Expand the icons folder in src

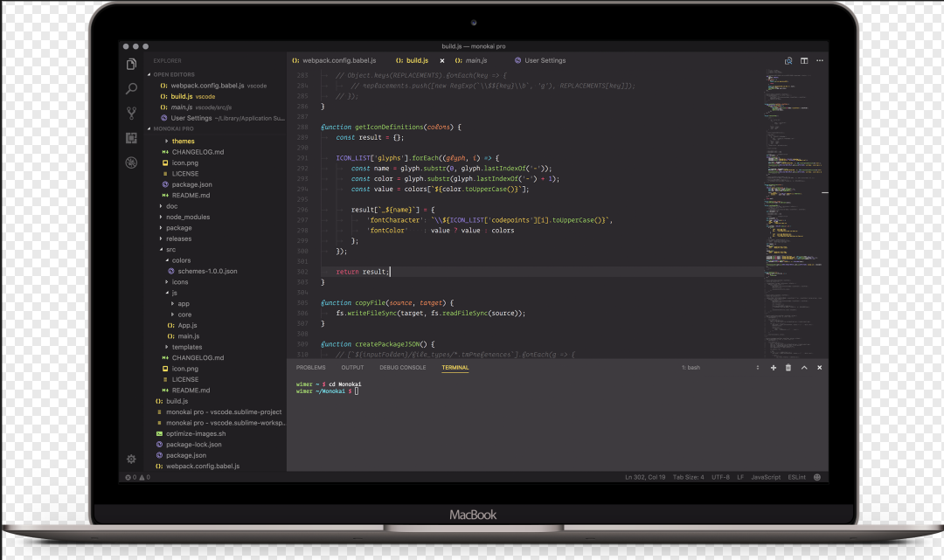click(x=179, y=282)
